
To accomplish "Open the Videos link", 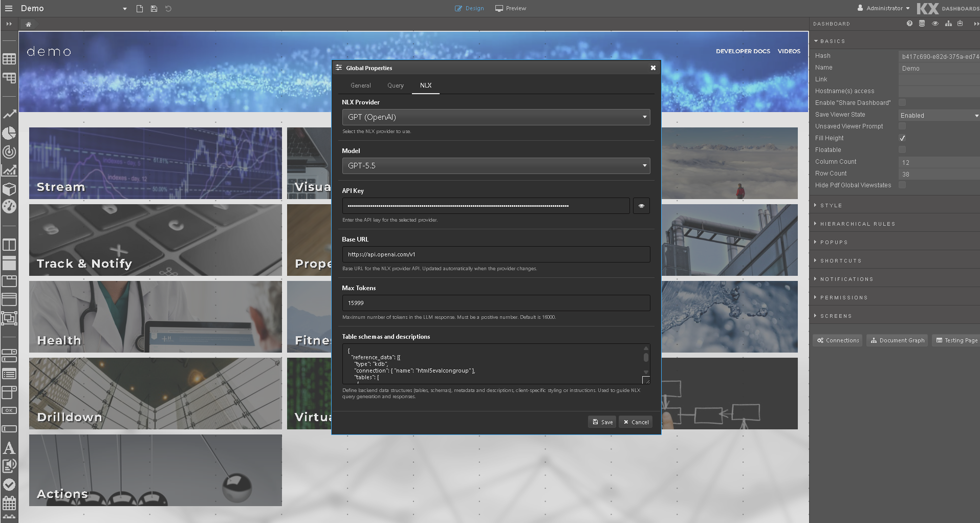I will [x=789, y=51].
